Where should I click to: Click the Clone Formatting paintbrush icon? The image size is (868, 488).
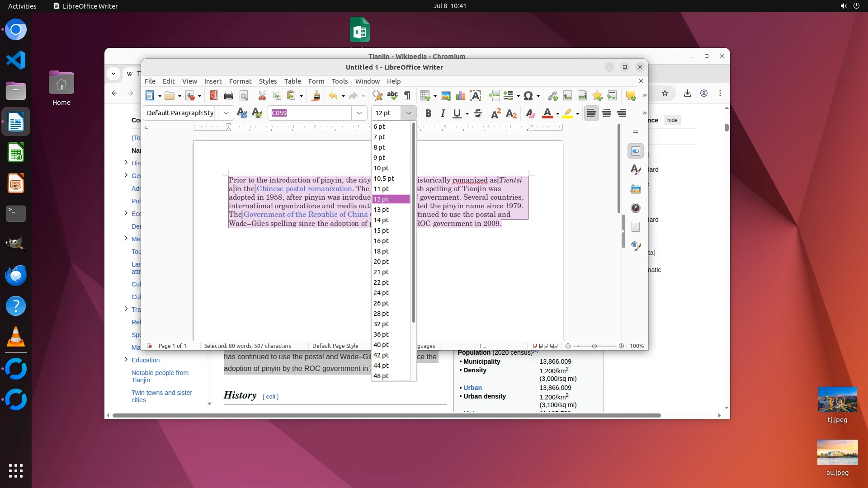point(316,95)
